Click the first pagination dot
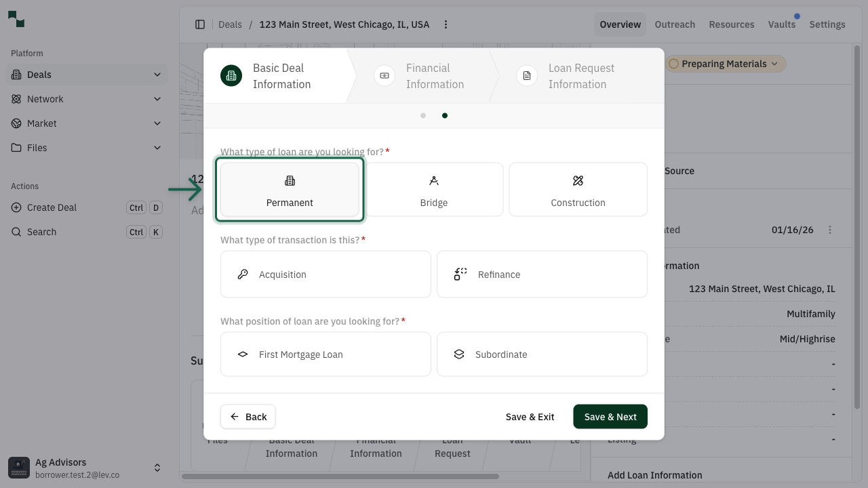The image size is (868, 488). click(423, 115)
